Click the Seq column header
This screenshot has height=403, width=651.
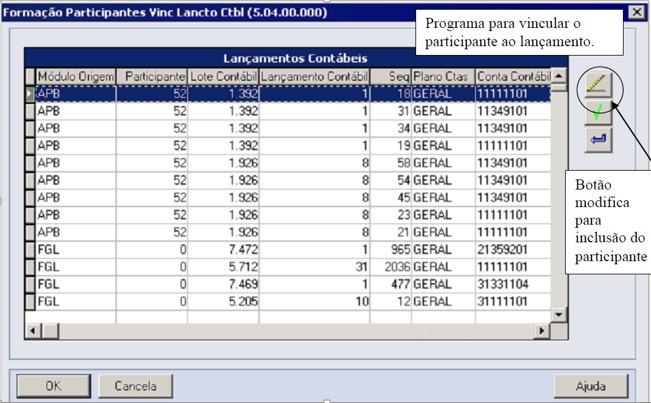pyautogui.click(x=391, y=76)
